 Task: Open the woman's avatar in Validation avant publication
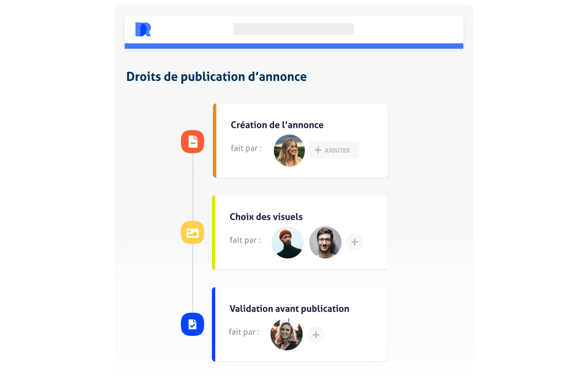pyautogui.click(x=286, y=334)
